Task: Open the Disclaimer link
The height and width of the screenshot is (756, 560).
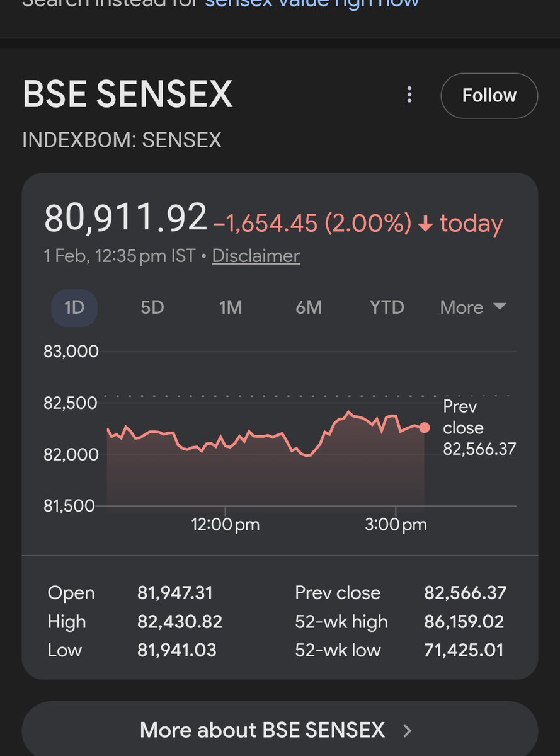Action: (256, 256)
